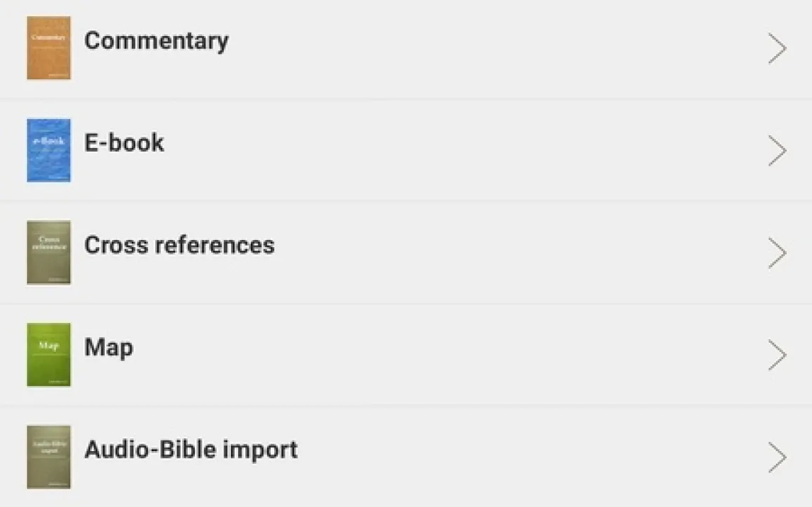
Task: Expand Commentary using its right chevron
Action: (x=777, y=49)
